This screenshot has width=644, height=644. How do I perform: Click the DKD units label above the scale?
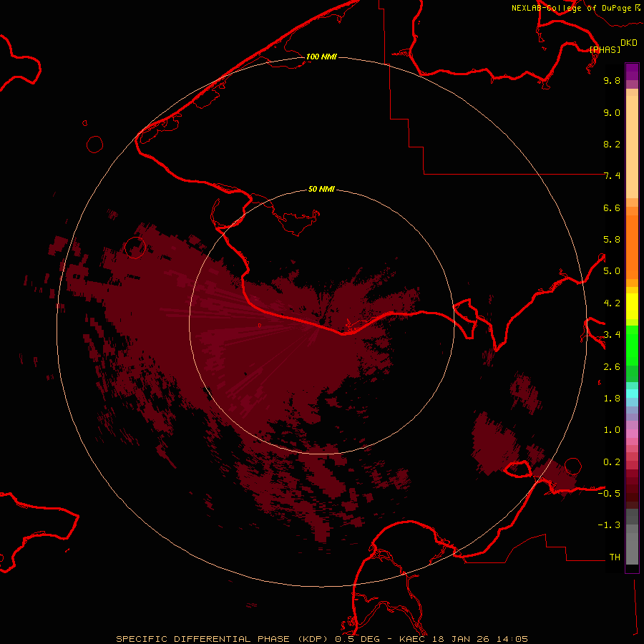pos(629,43)
